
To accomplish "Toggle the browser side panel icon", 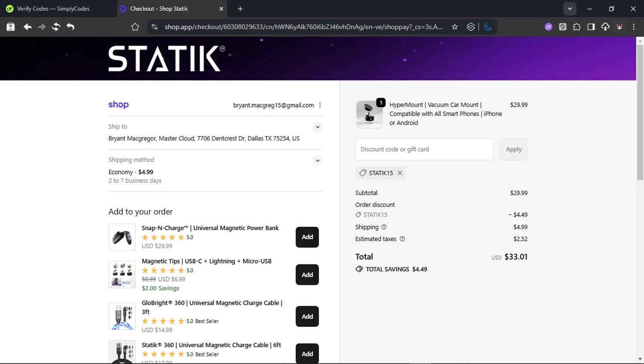I will (x=591, y=27).
